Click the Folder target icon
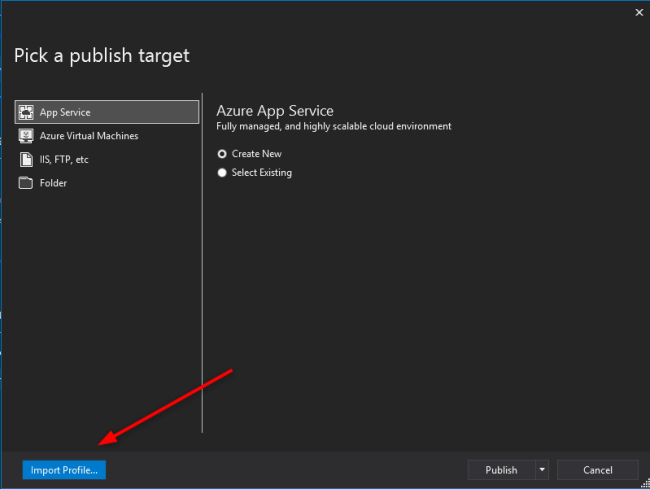 27,183
